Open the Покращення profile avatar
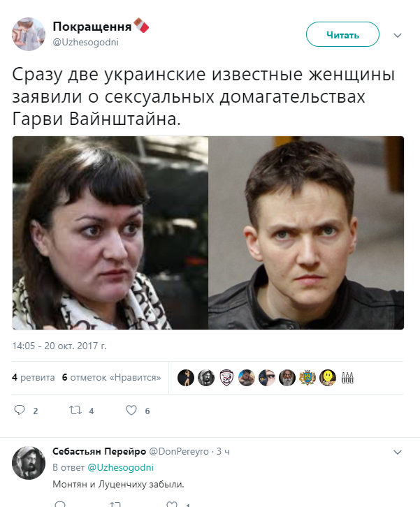 coord(29,34)
